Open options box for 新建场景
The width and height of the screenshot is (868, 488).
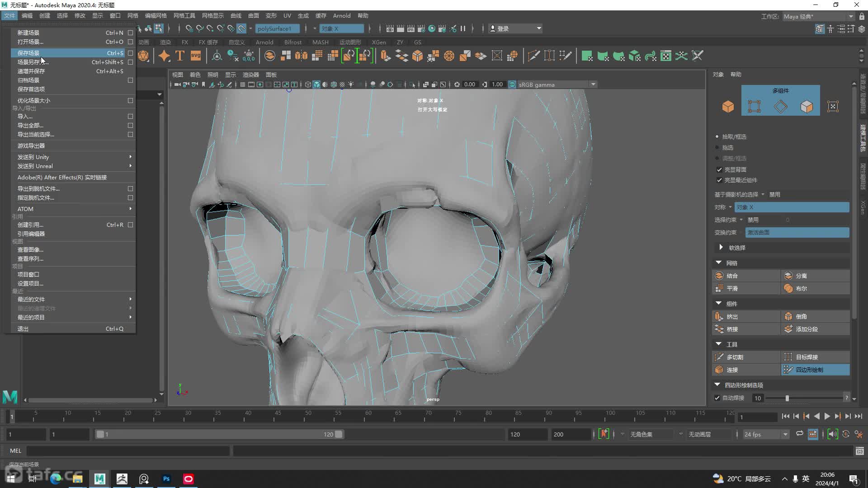coord(130,33)
